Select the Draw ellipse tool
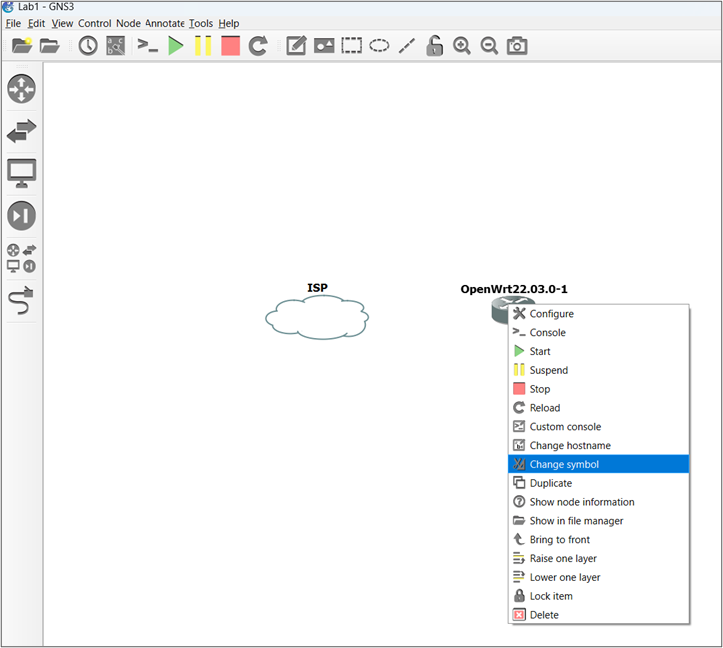Screen dimensions: 723x648 click(379, 46)
